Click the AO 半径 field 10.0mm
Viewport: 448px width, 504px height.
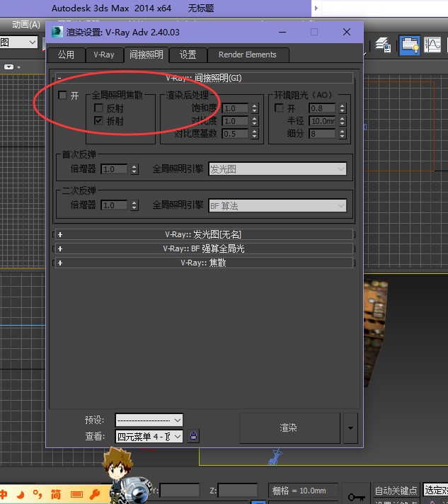[322, 121]
